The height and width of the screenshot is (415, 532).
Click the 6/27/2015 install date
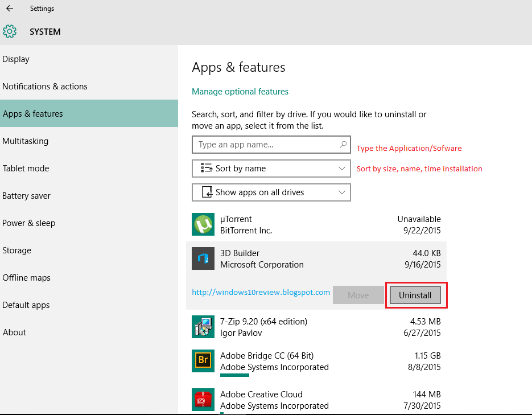[x=422, y=333]
